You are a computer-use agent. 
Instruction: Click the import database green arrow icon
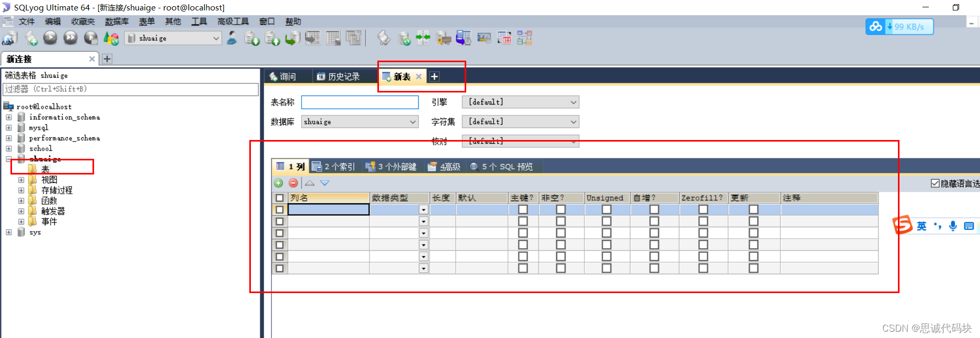(251, 38)
